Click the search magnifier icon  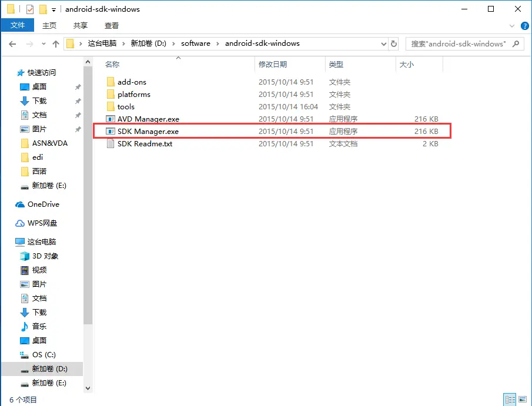(x=516, y=43)
